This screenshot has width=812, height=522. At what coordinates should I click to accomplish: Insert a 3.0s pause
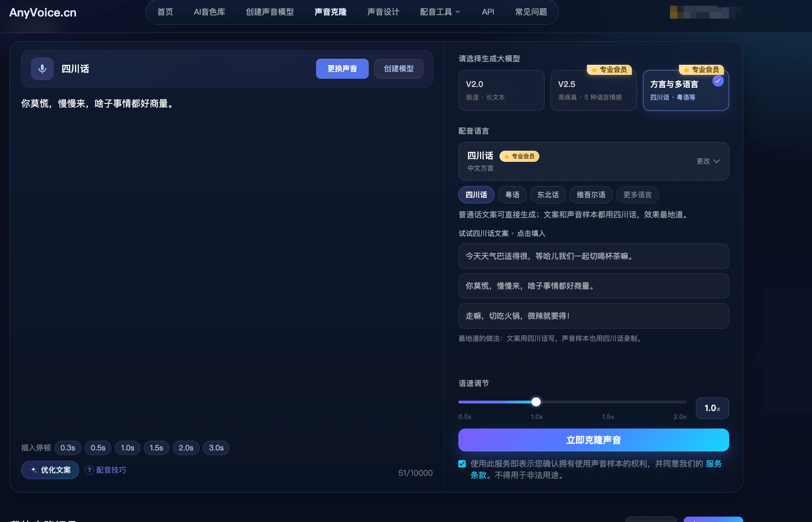(x=216, y=448)
